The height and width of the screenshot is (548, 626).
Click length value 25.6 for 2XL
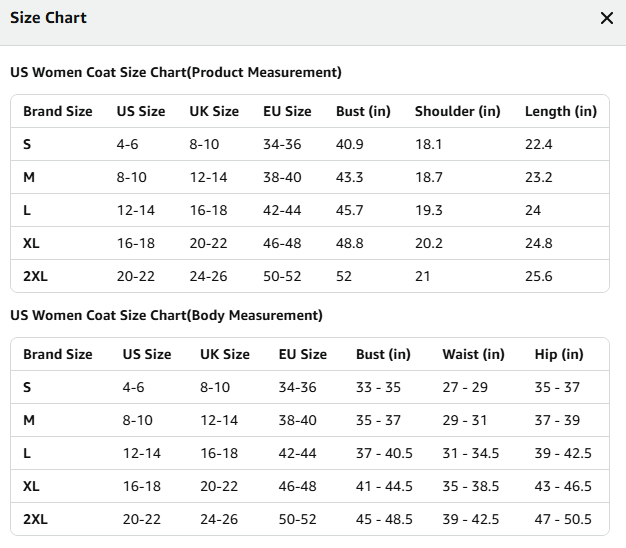click(539, 276)
